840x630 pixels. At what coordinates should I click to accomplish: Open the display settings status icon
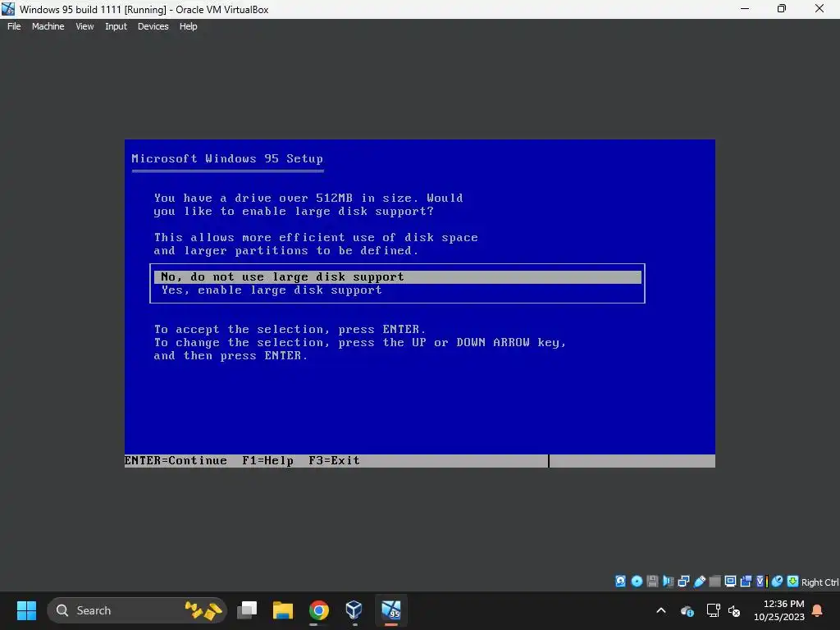click(730, 582)
